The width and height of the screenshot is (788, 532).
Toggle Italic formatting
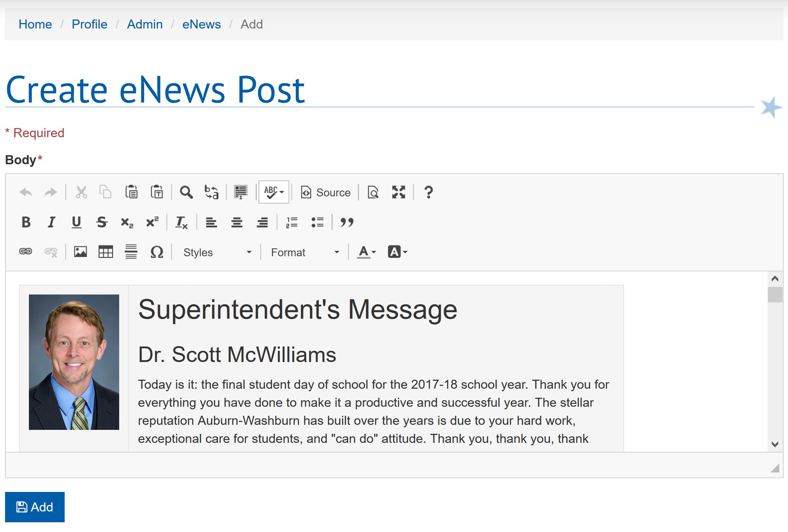pyautogui.click(x=51, y=222)
